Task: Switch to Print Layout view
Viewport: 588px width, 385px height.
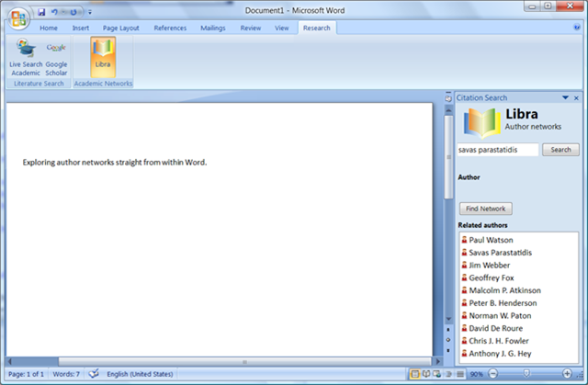Action: [x=414, y=374]
